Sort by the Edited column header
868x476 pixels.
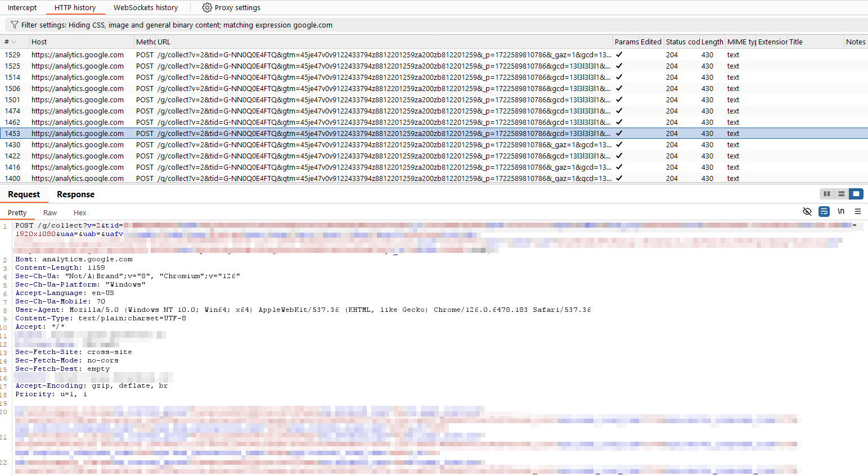[651, 42]
